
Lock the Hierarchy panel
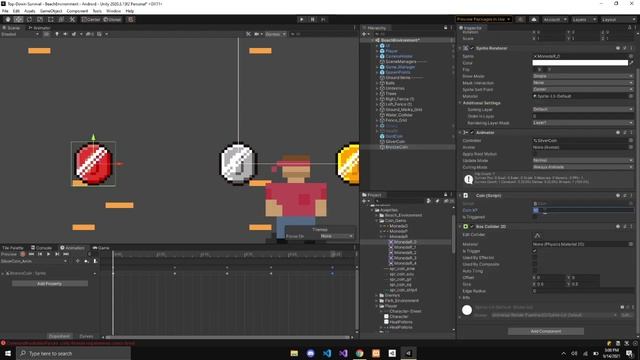click(x=445, y=28)
